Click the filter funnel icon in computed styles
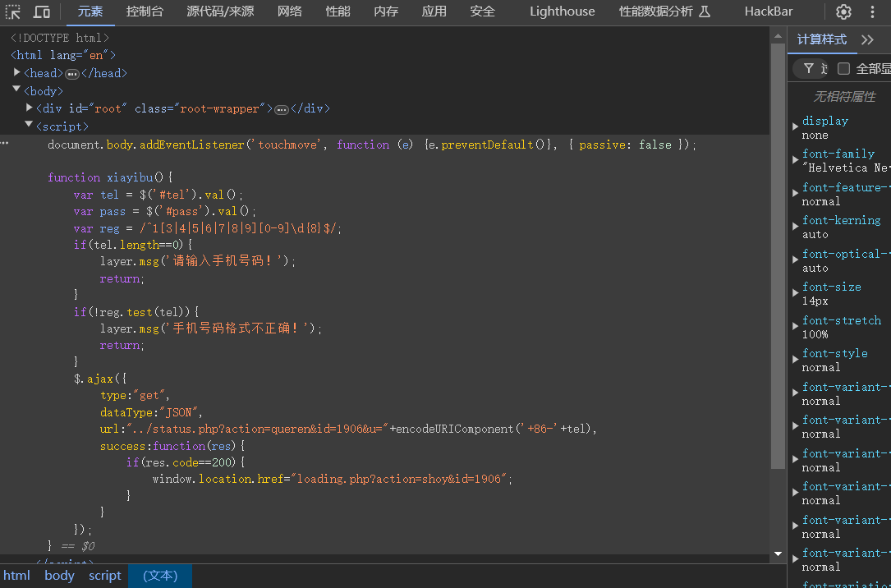 (x=809, y=68)
